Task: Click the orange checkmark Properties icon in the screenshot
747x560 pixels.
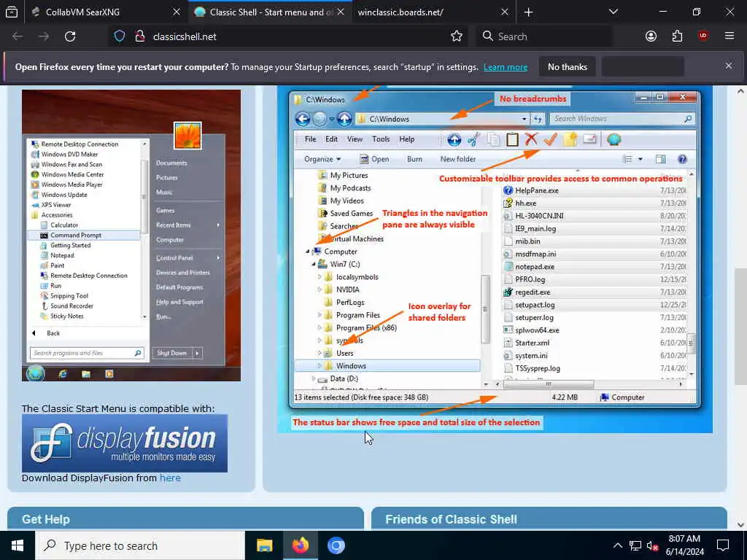Action: pyautogui.click(x=550, y=139)
